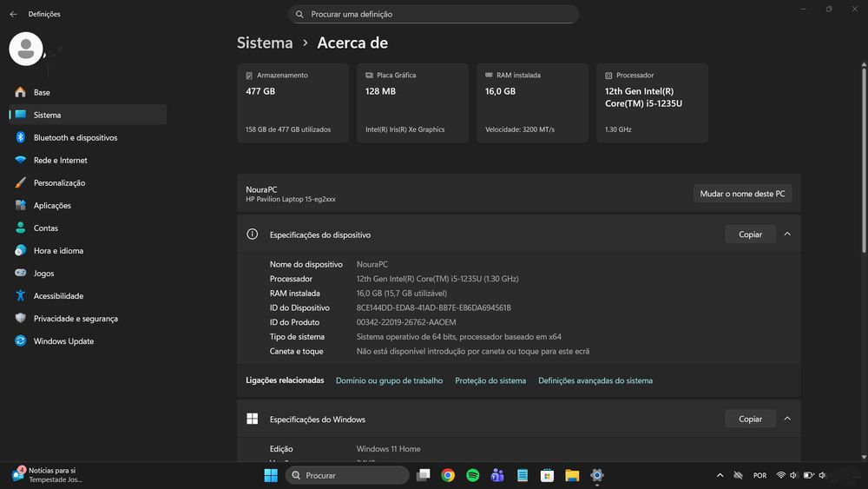Click the Jogos controller icon
This screenshot has height=489, width=868.
click(21, 273)
